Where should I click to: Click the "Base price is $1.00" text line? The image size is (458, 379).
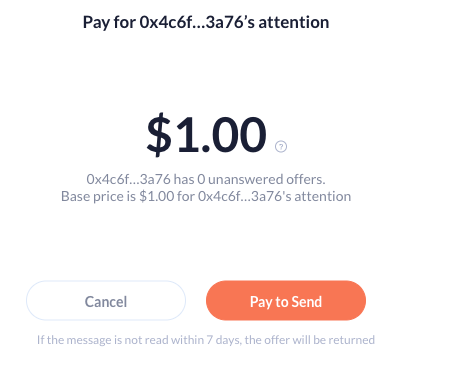tap(206, 196)
